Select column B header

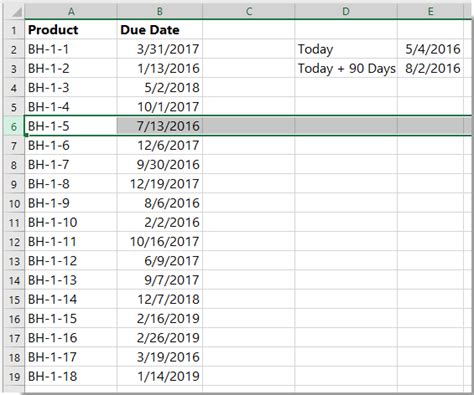point(160,12)
